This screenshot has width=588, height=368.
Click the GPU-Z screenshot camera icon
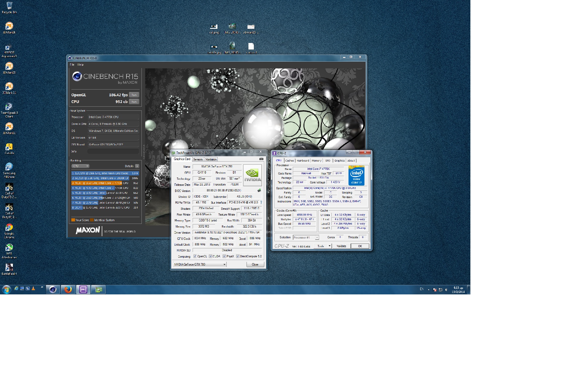(261, 159)
